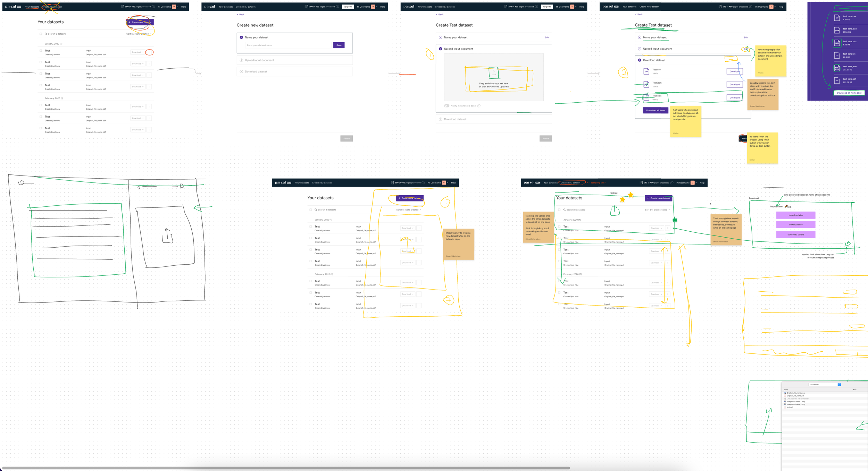Open Download dropdown on last February row, crossed-out-nav mockup

138,130
